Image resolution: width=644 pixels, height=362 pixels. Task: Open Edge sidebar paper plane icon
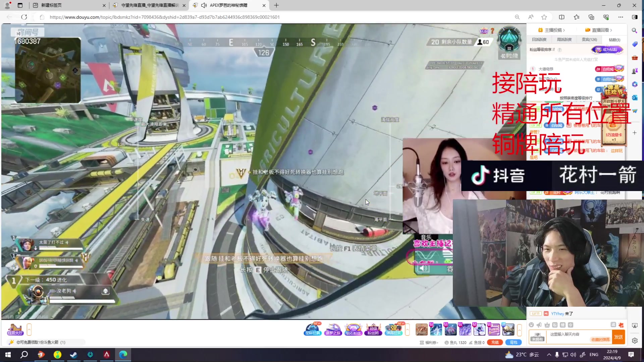(x=634, y=111)
